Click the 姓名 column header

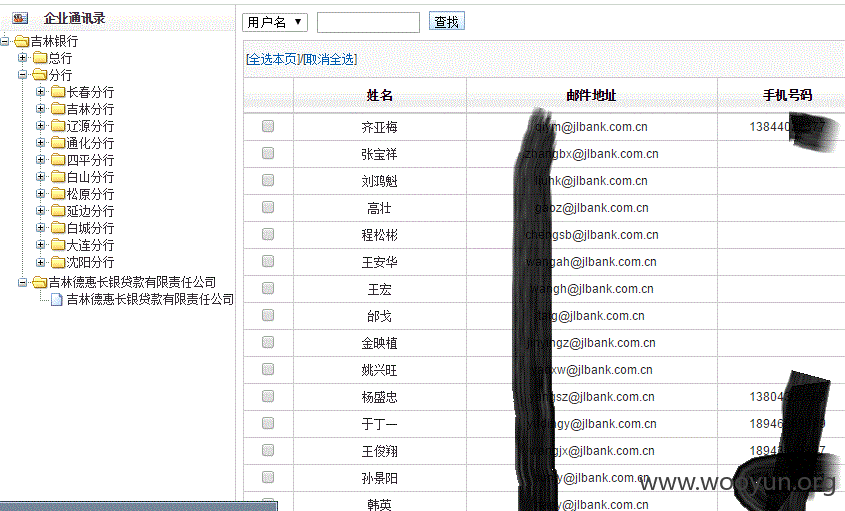click(x=380, y=95)
